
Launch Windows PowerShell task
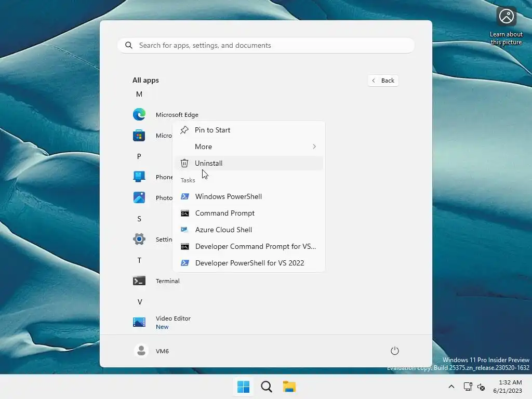pos(249,196)
